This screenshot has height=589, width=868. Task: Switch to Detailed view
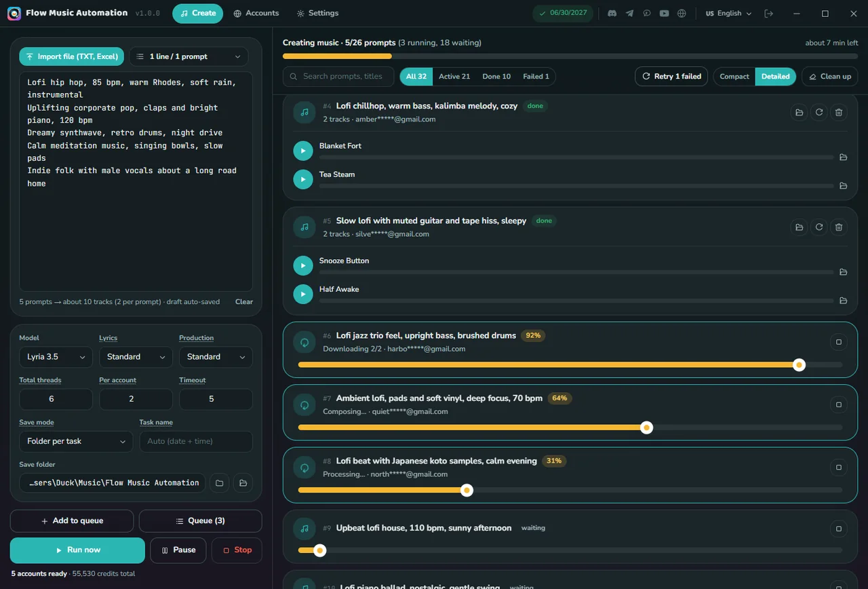click(775, 77)
